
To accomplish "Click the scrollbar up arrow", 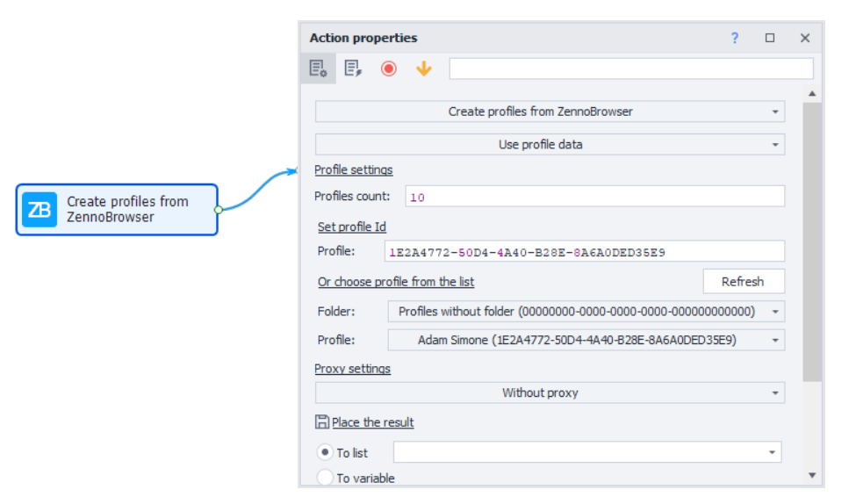I will 812,93.
